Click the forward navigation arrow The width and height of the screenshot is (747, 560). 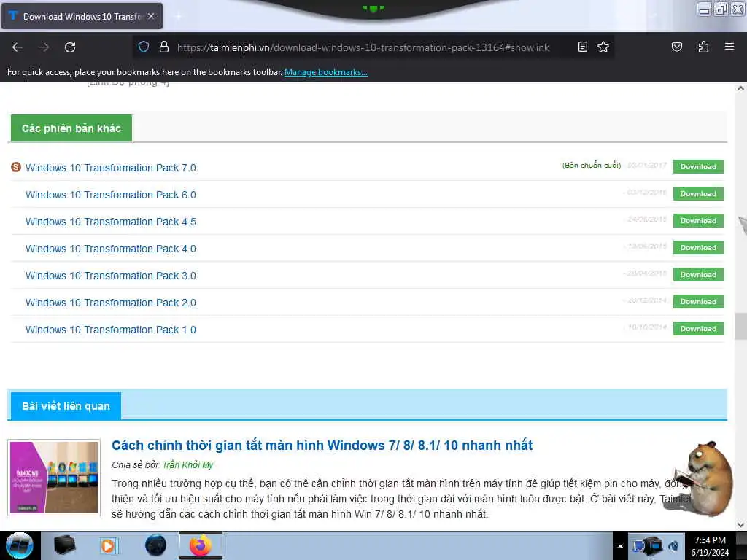44,47
